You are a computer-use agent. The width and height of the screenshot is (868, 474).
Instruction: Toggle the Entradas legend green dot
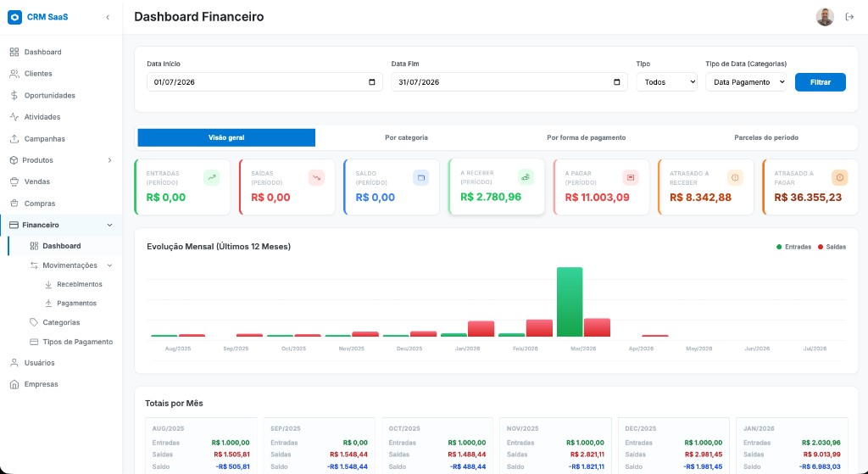(x=780, y=247)
